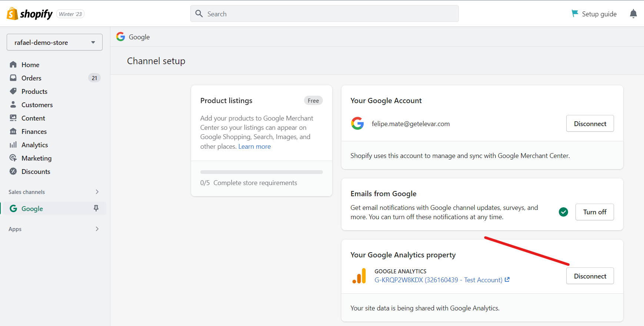Click Sales channels label

(x=27, y=192)
